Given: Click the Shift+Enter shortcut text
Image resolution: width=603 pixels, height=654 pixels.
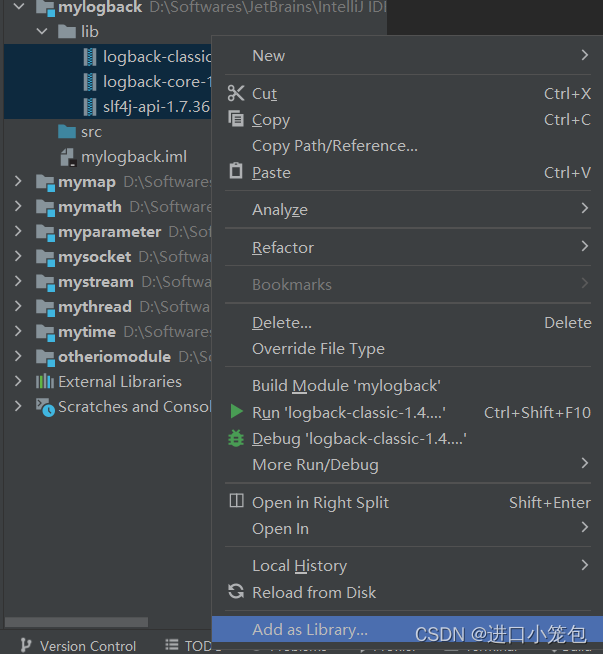Looking at the screenshot, I should [550, 502].
